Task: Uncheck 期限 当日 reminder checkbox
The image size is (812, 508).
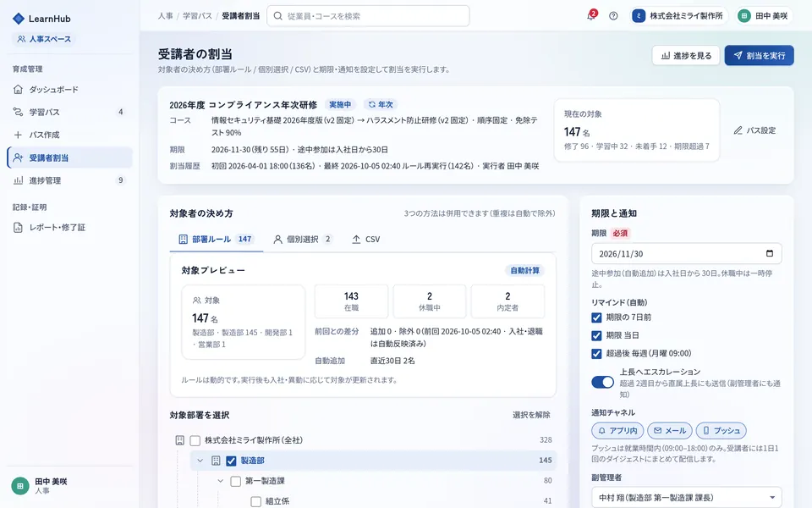Action: (596, 335)
